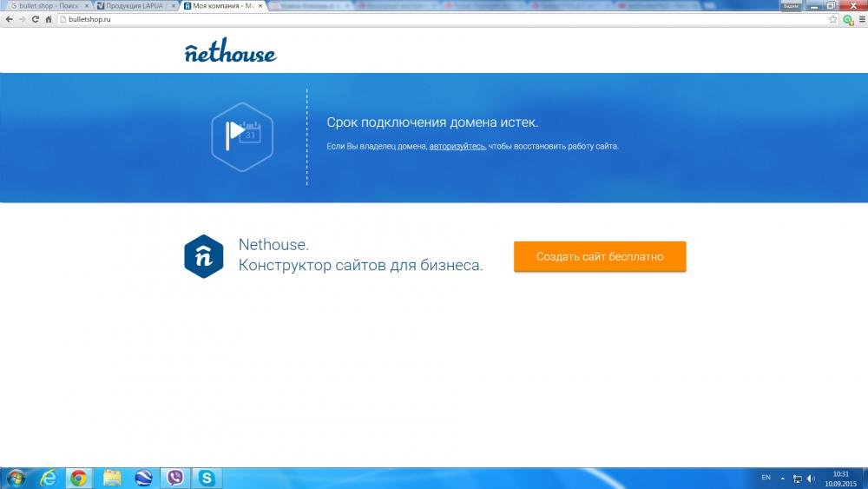Open Google Earth from the taskbar

(x=144, y=478)
